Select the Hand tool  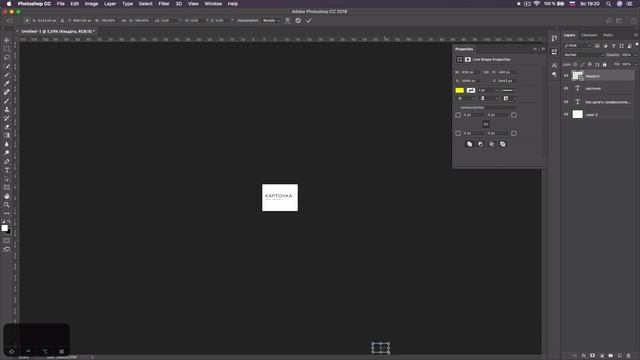coord(7,196)
